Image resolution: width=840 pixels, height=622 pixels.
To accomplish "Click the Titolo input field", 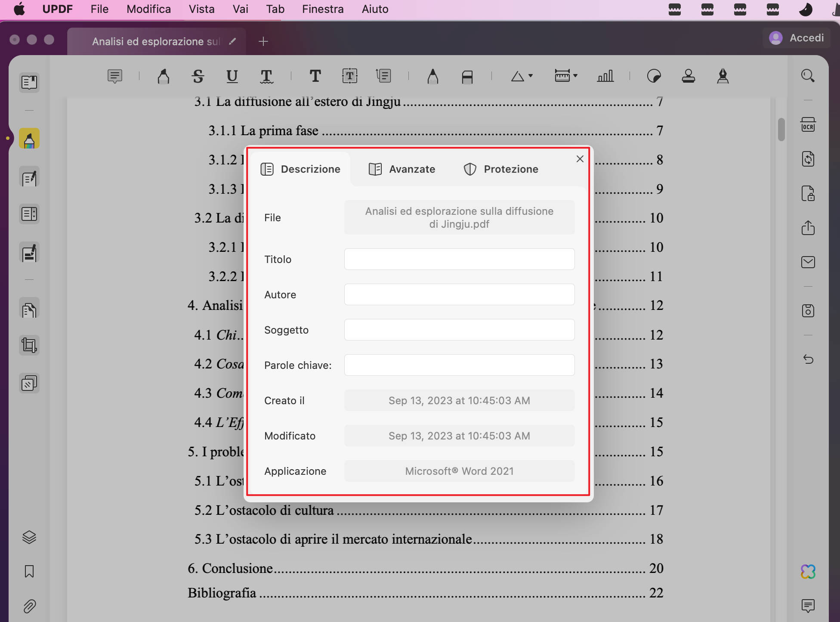I will (459, 259).
